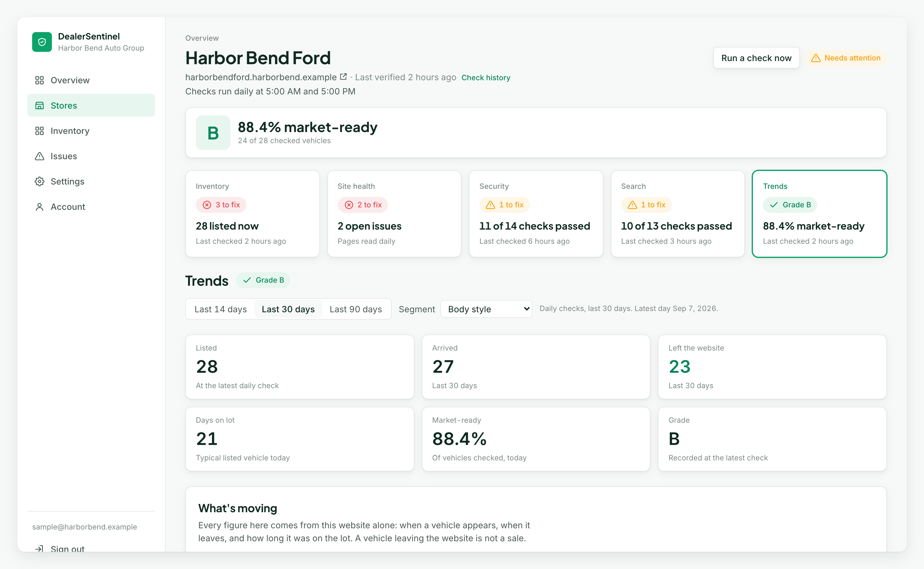Image resolution: width=924 pixels, height=569 pixels.
Task: Click the red X icon in Site health card
Action: [349, 205]
